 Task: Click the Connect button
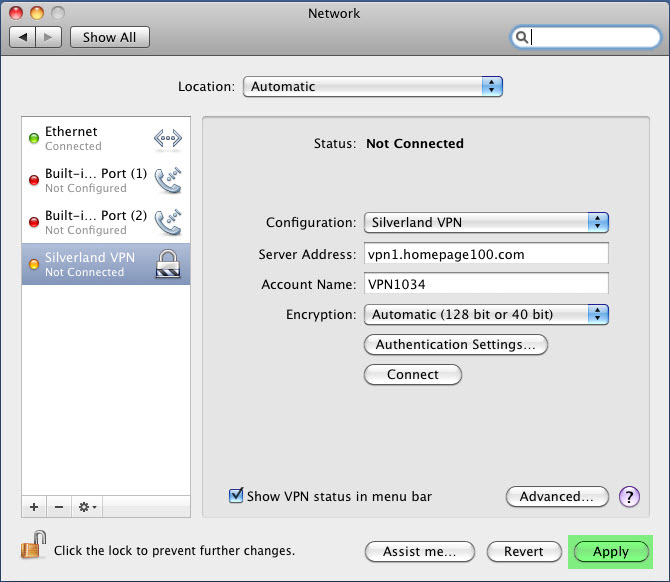point(413,374)
